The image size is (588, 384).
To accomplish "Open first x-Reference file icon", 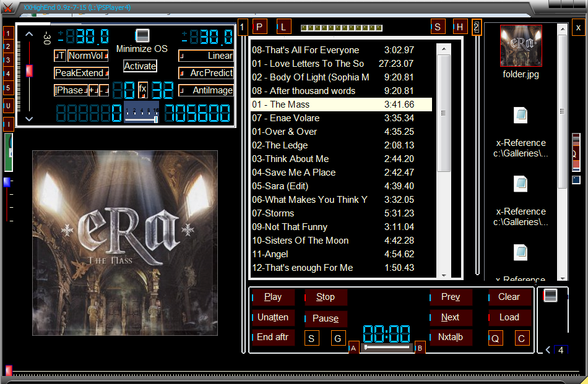I will (521, 116).
